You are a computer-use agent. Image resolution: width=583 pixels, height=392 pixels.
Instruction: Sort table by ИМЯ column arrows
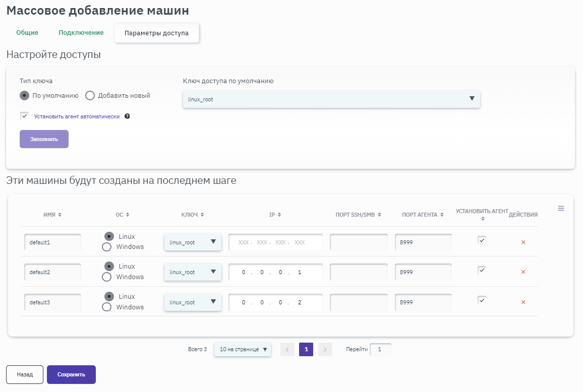[x=60, y=215]
